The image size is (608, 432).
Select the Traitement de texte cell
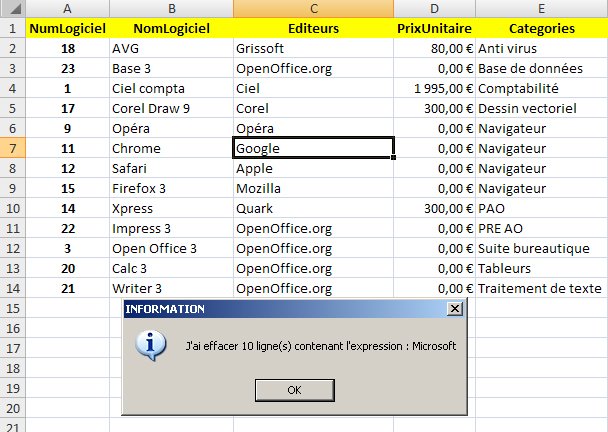(542, 288)
